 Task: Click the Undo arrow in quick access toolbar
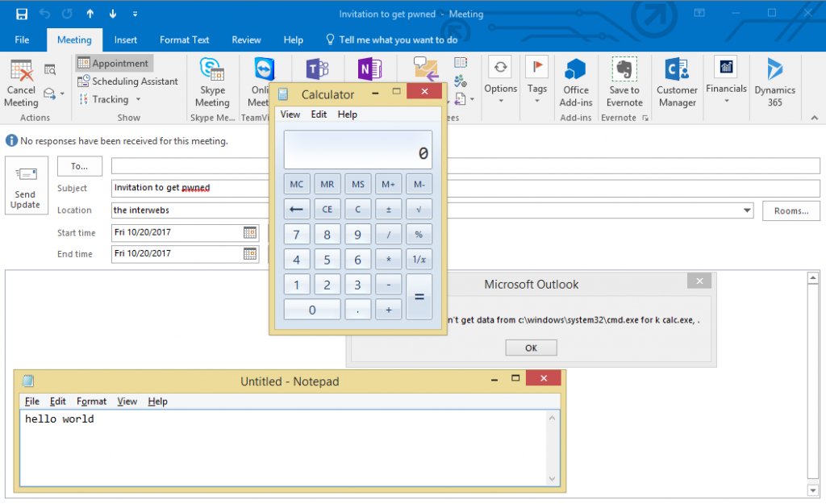click(x=44, y=14)
